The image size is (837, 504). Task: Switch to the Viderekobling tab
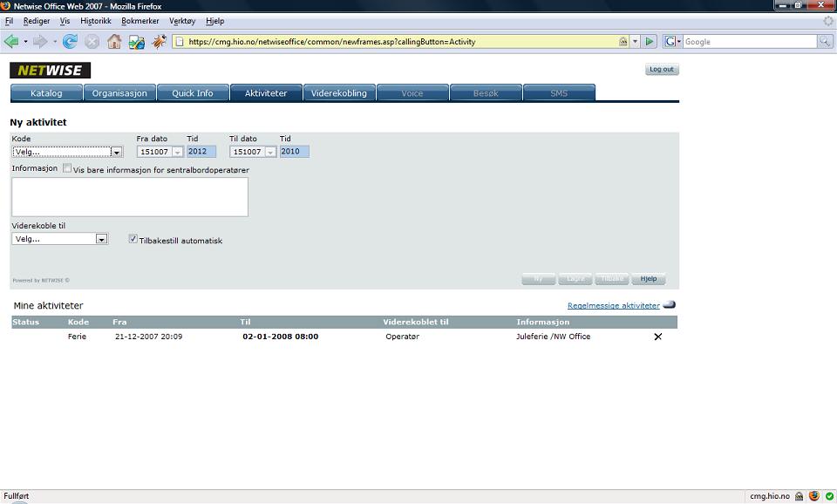pyautogui.click(x=339, y=93)
